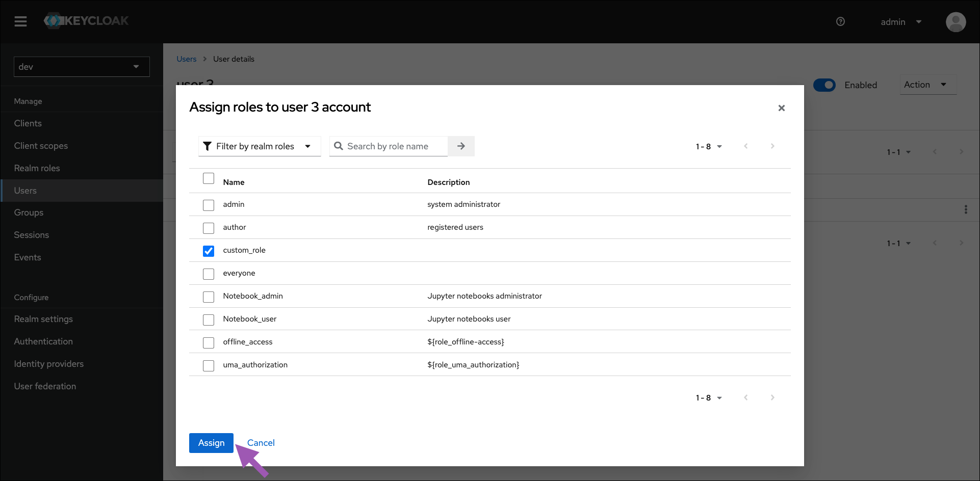Open lower 1-1 pagination dropdown behind dialog
The width and height of the screenshot is (980, 481).
tap(899, 243)
